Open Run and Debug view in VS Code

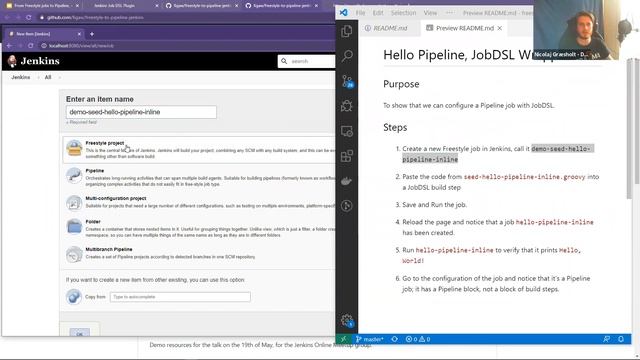pyautogui.click(x=347, y=106)
